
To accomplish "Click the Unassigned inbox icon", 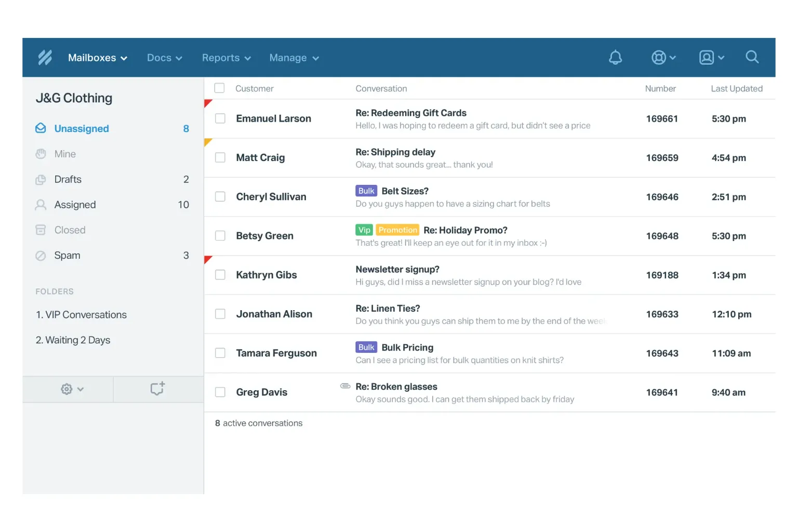I will (41, 128).
